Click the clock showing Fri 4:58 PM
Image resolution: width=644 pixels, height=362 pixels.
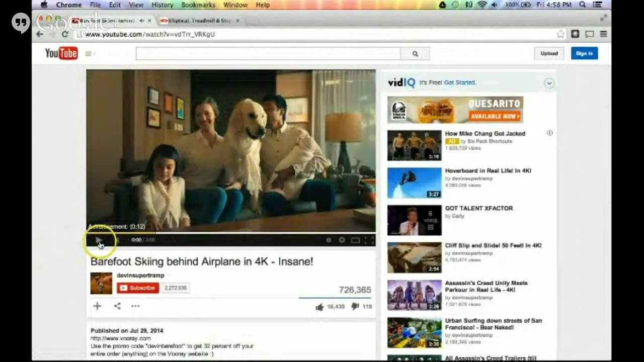pyautogui.click(x=554, y=5)
